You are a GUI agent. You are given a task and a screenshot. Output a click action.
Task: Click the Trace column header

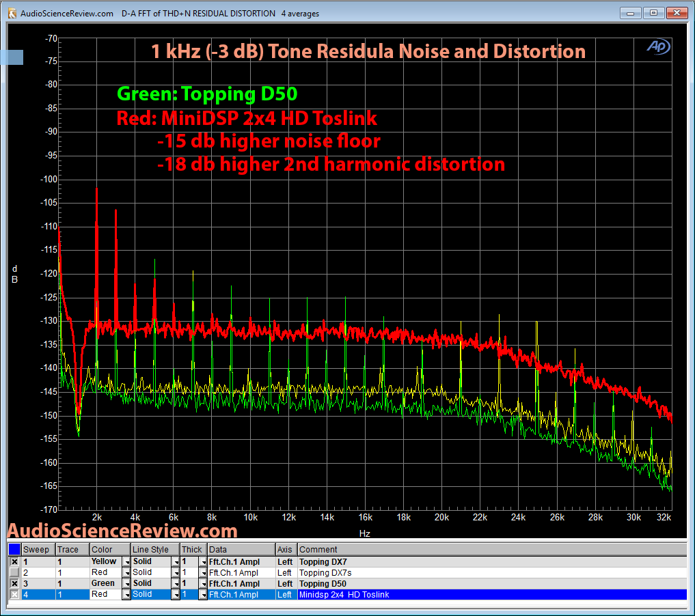[72, 550]
